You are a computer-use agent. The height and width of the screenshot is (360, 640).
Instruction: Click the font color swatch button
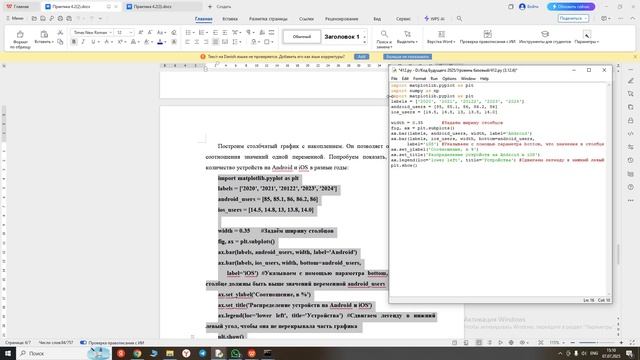tap(160, 42)
